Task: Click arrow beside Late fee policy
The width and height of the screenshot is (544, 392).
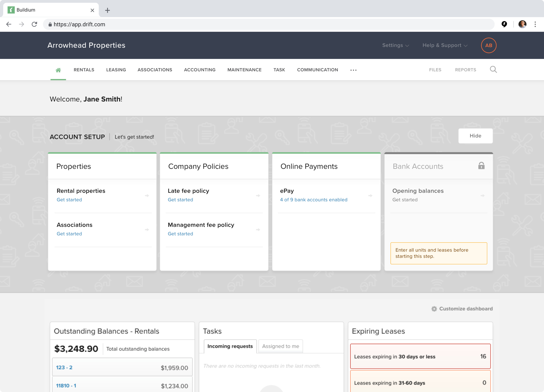Action: (258, 195)
